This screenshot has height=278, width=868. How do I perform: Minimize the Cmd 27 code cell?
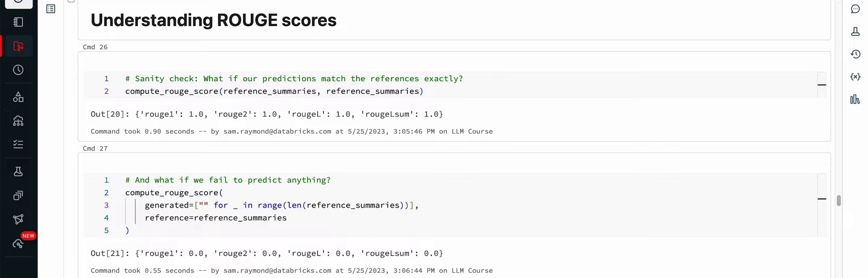(x=822, y=199)
